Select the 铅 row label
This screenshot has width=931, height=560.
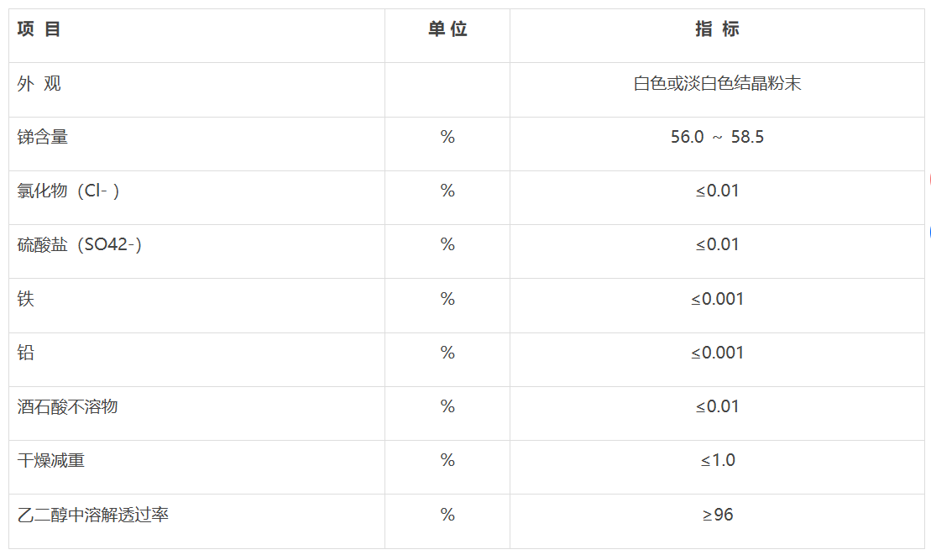click(x=25, y=352)
